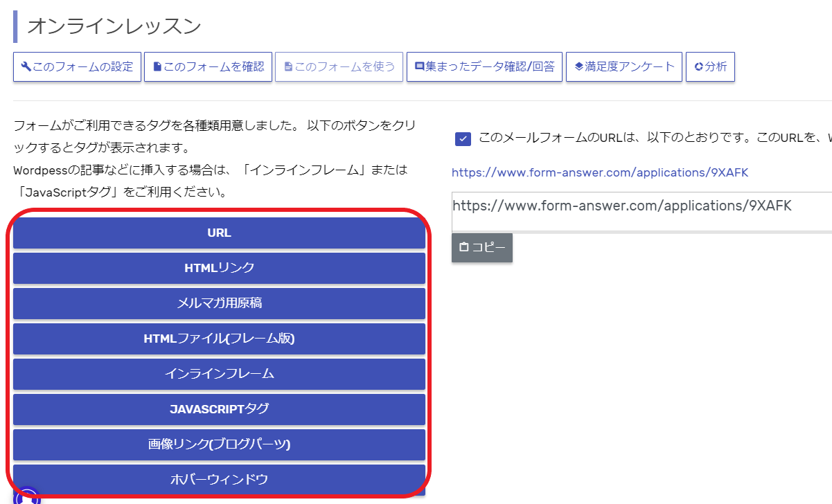
Task: Click the URL text field
Action: pyautogui.click(x=641, y=212)
